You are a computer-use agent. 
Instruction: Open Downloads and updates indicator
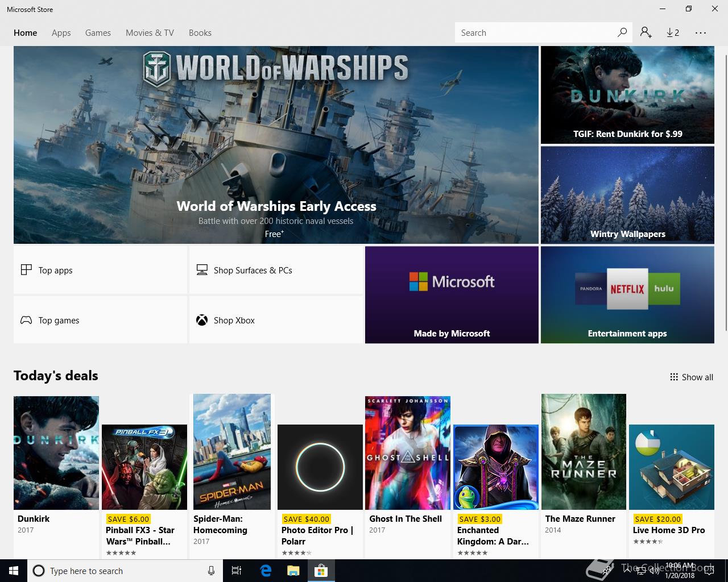pyautogui.click(x=673, y=32)
